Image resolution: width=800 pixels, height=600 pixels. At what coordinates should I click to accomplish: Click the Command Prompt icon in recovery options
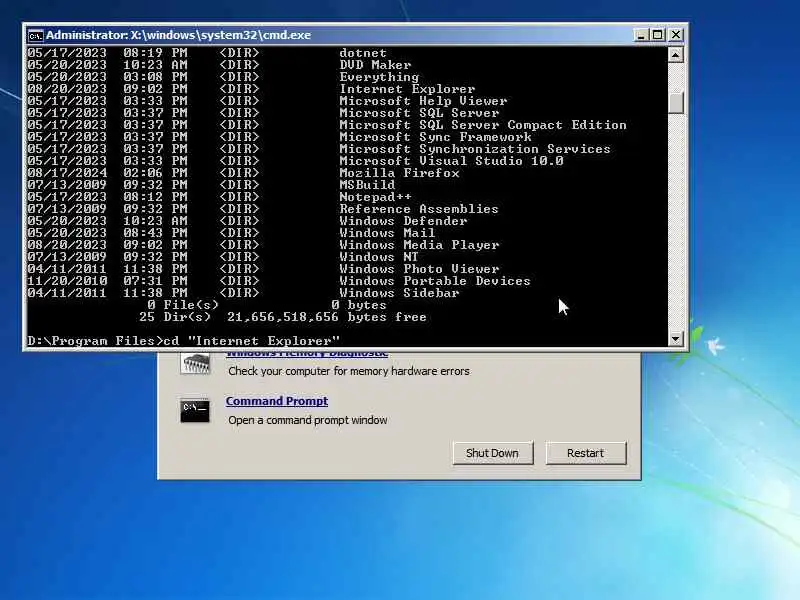(x=194, y=410)
